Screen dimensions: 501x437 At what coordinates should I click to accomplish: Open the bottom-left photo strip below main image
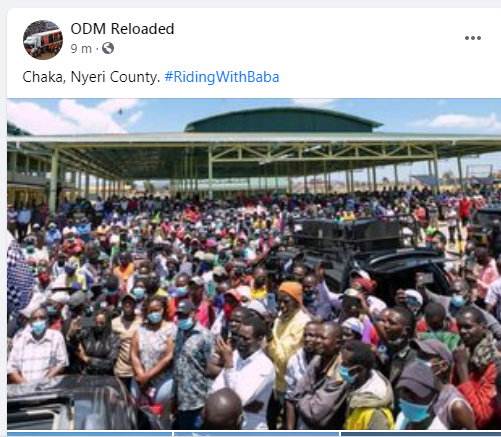[x=90, y=434]
